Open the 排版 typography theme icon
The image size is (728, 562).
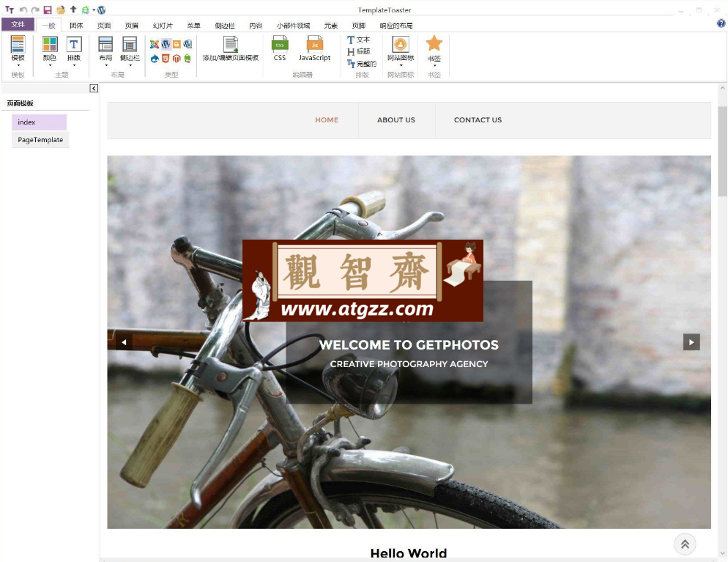(74, 44)
